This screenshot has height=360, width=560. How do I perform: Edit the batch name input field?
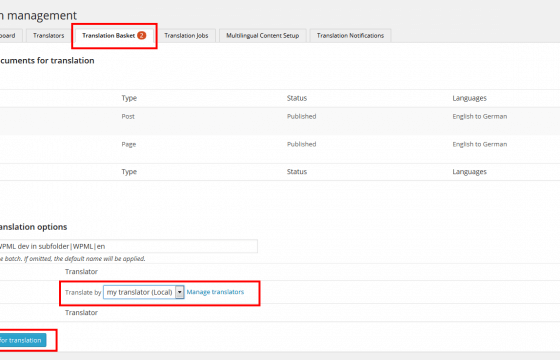point(128,246)
